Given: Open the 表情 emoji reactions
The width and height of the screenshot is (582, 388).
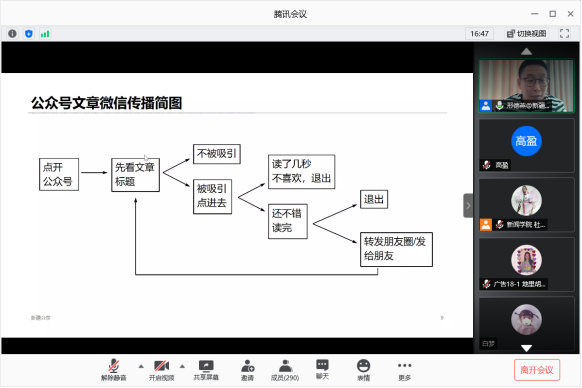Looking at the screenshot, I should click(x=363, y=370).
